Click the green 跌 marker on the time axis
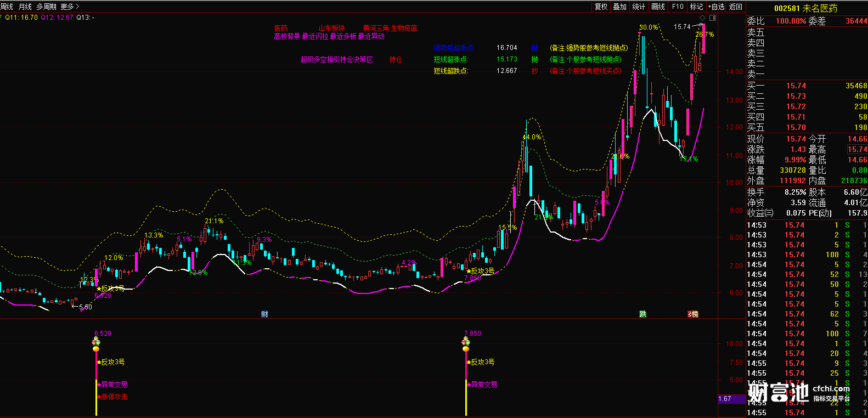The height and width of the screenshot is (418, 868). tap(642, 314)
